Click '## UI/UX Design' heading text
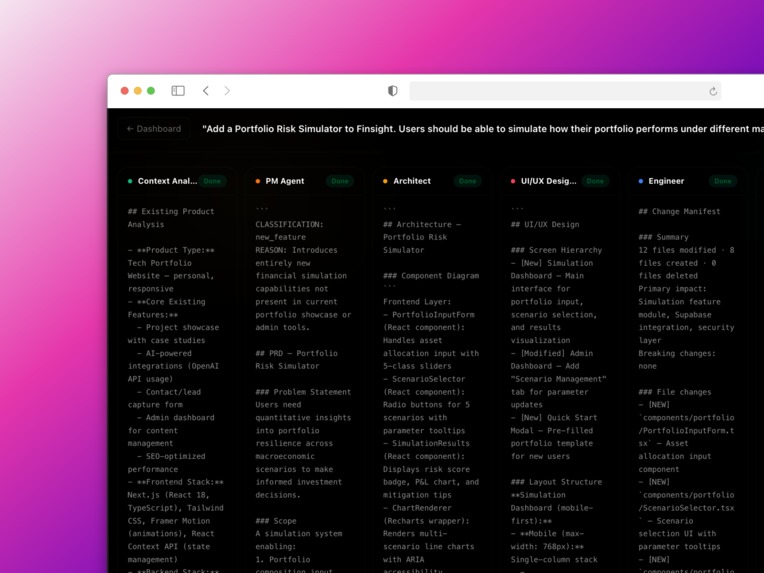 point(545,225)
